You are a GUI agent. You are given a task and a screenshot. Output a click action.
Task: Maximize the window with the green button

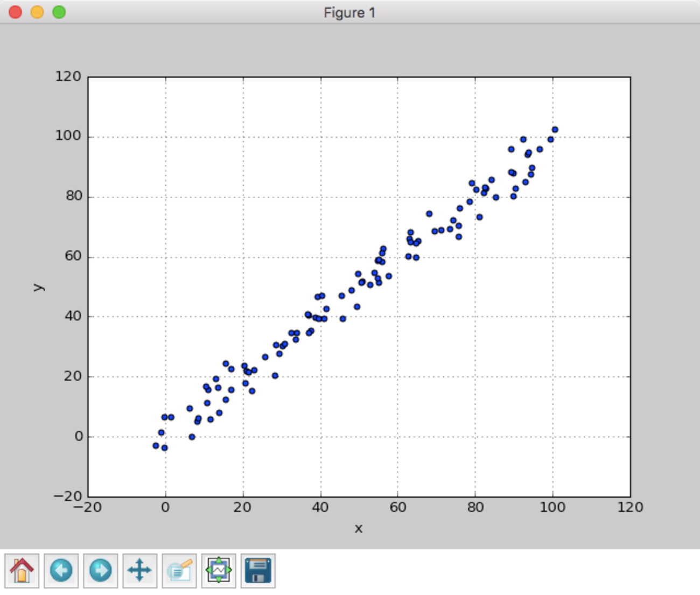pos(59,12)
